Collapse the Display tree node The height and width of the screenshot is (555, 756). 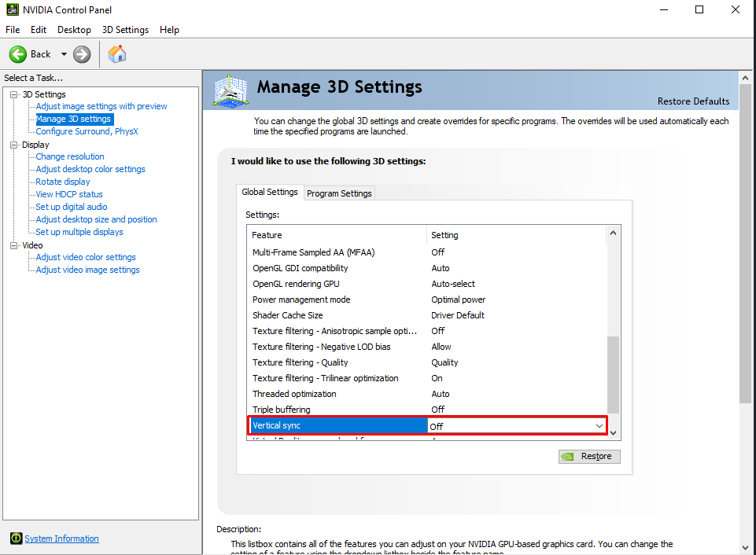14,145
